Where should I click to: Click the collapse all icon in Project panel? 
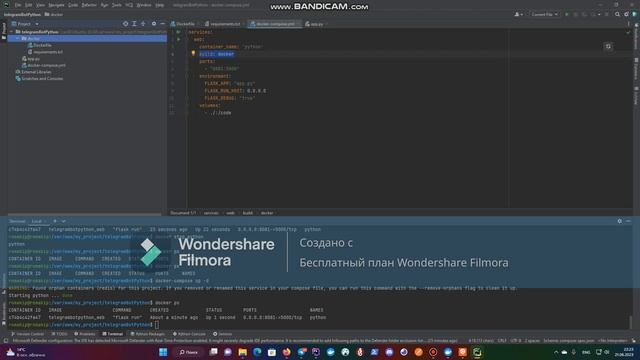[143, 24]
